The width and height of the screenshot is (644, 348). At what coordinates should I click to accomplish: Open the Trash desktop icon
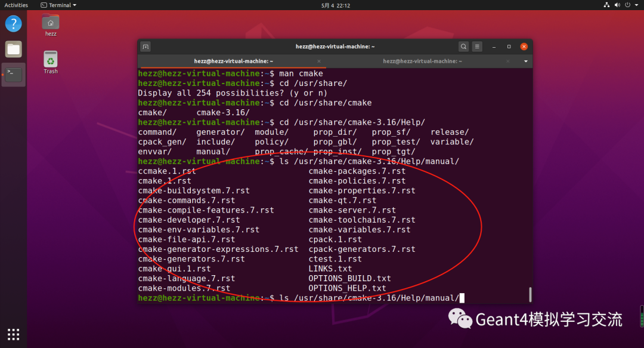(51, 63)
